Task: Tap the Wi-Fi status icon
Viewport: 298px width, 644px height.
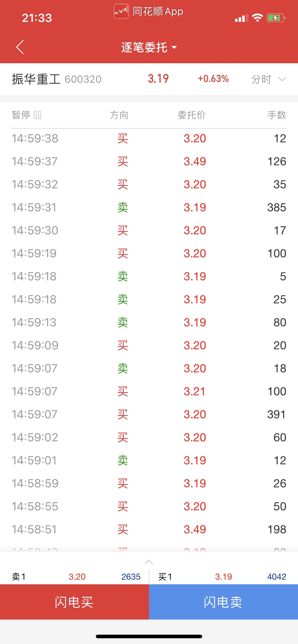Action: [x=257, y=18]
